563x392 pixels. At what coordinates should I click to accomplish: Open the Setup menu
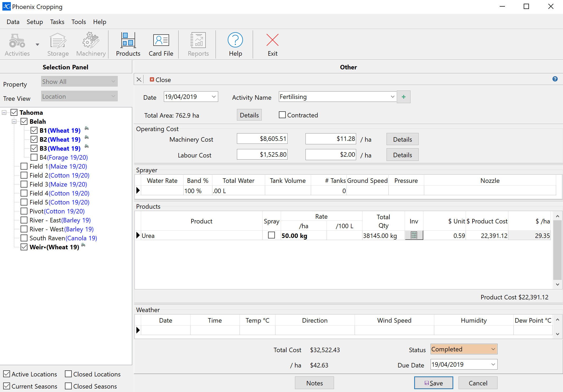click(x=35, y=22)
